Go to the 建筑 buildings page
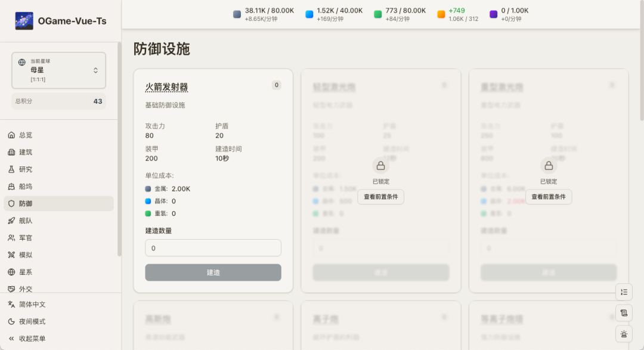 26,152
